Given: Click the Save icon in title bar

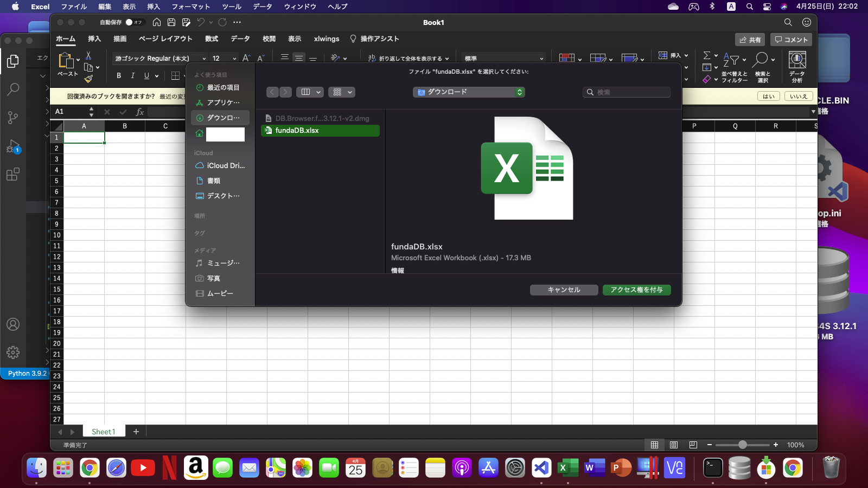Looking at the screenshot, I should point(171,22).
